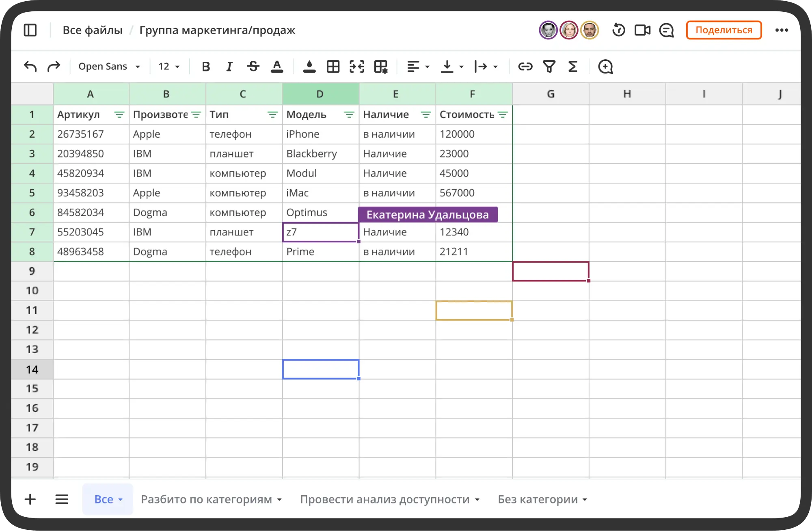Go to the Все файлы breadcrumb link
The image size is (812, 531).
point(93,30)
